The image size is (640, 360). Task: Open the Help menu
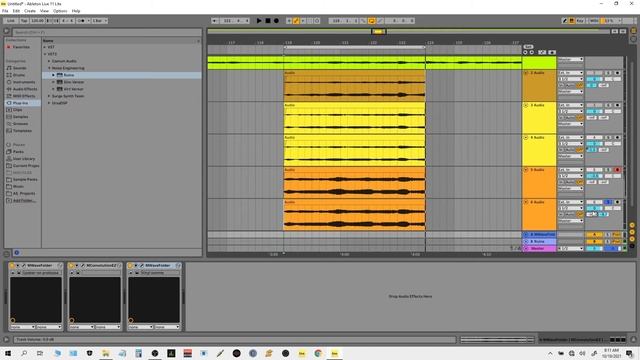click(x=76, y=11)
